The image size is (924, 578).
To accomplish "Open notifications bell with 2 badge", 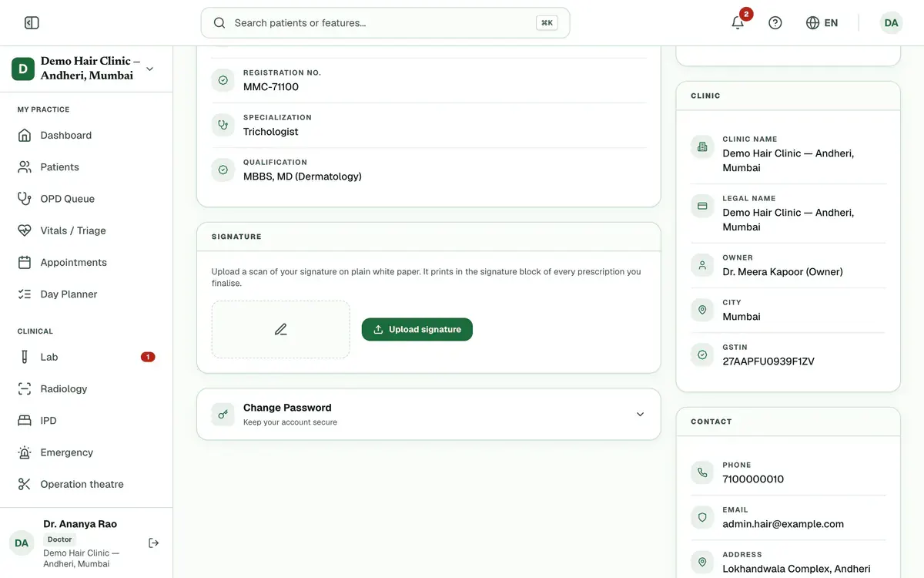I will [x=738, y=22].
